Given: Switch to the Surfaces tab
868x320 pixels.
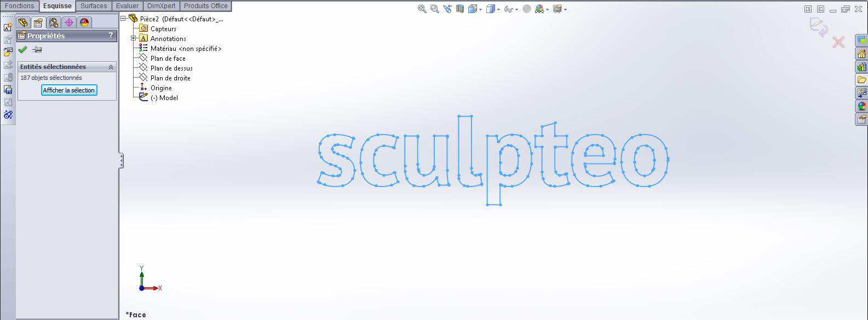Looking at the screenshot, I should [94, 6].
